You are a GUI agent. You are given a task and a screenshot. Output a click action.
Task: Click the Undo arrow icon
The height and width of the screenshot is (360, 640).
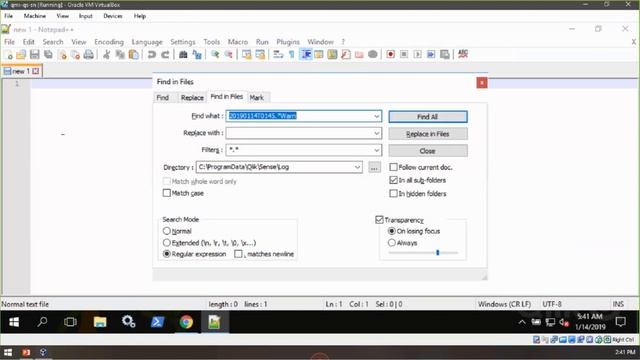click(151, 54)
